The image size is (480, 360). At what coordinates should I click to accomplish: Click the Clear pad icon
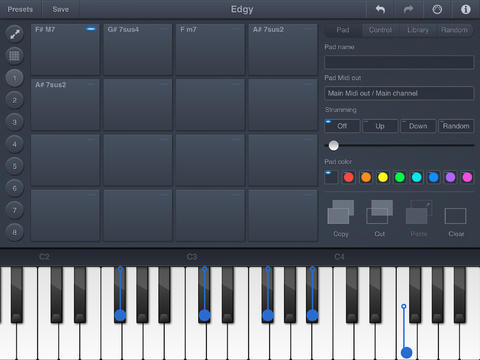(455, 216)
